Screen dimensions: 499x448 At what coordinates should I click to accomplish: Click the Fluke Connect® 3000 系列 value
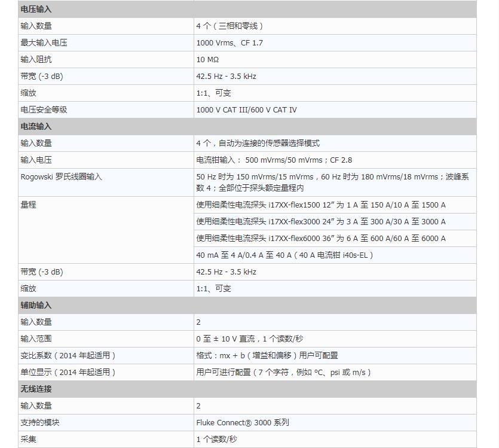pos(243,423)
